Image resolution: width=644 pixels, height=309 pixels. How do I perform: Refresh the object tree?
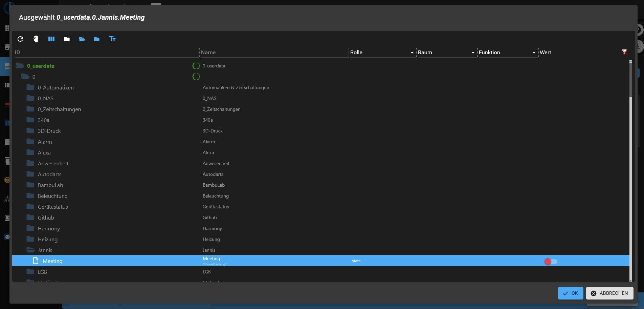(x=20, y=39)
